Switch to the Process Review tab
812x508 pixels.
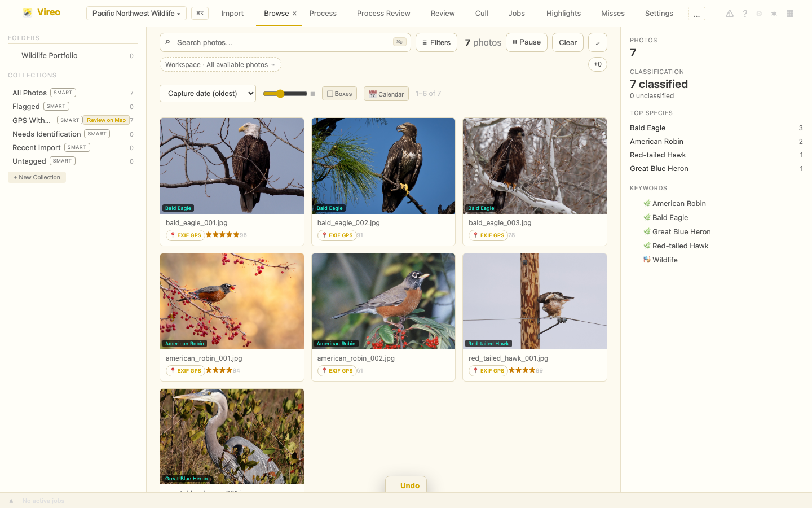383,13
